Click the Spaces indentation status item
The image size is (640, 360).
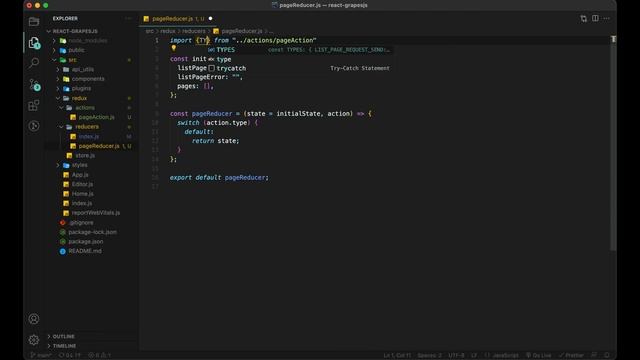pyautogui.click(x=429, y=356)
